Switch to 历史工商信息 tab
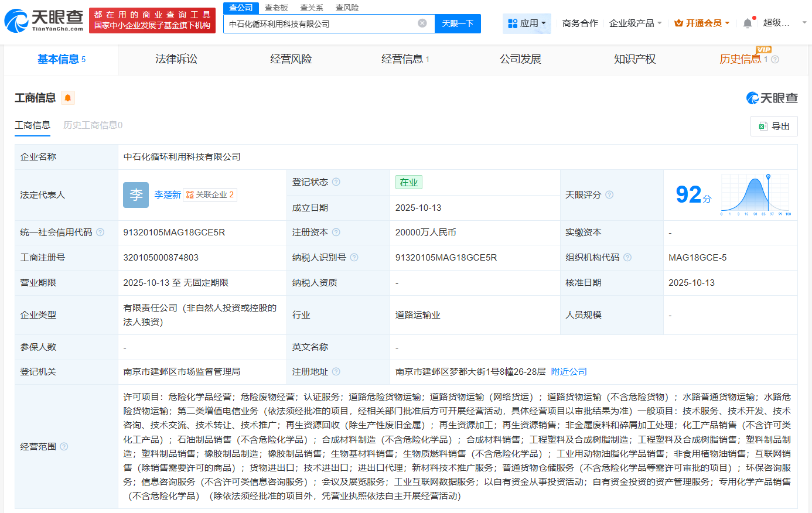 coord(92,125)
